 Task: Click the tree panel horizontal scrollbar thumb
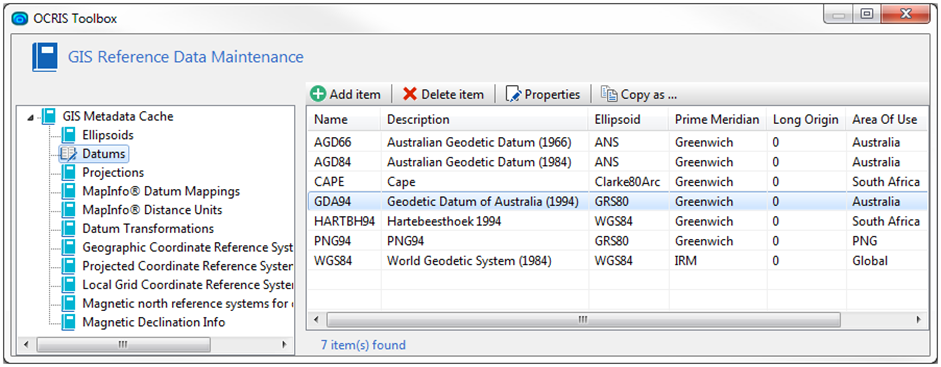click(123, 344)
